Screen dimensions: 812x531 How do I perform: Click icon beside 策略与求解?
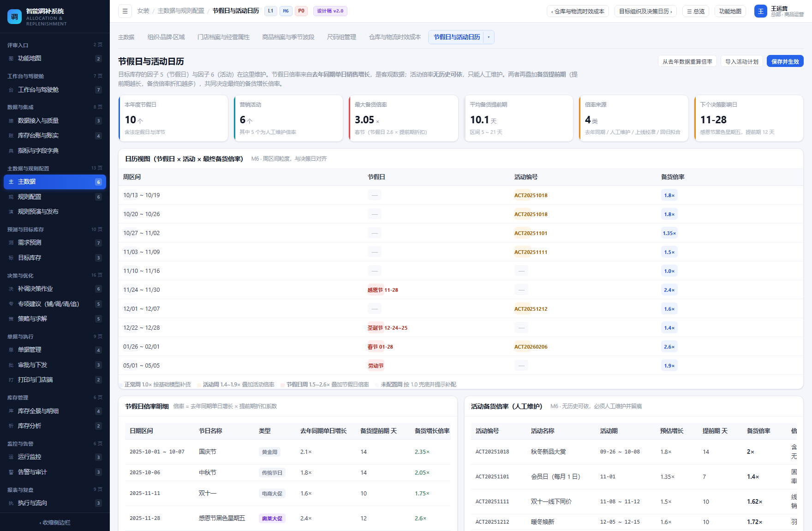click(11, 319)
